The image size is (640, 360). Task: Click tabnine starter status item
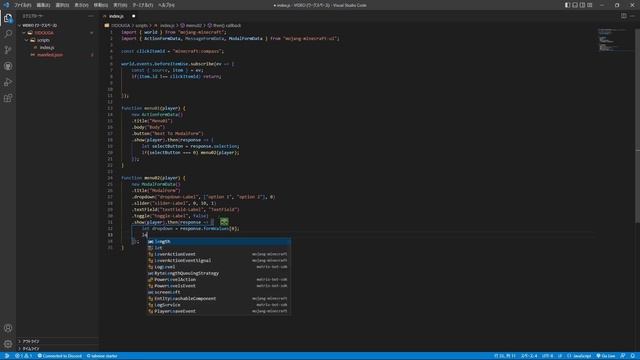102,356
